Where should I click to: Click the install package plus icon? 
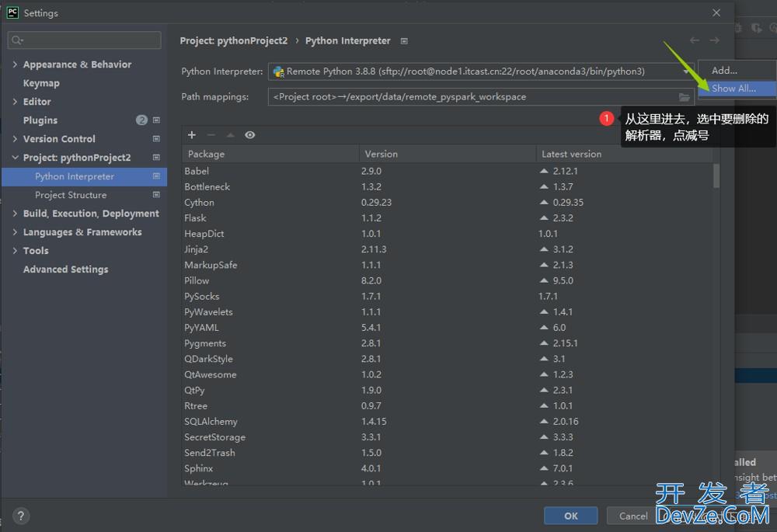pyautogui.click(x=192, y=134)
